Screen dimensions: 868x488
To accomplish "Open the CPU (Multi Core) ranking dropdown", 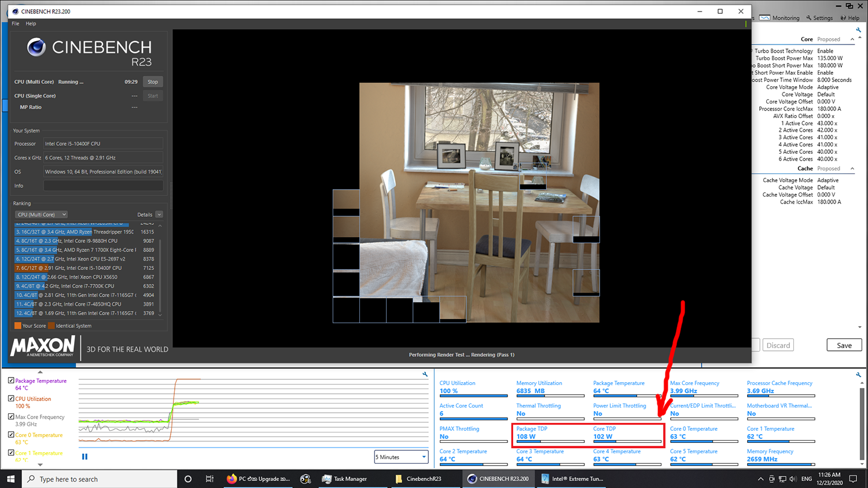I will 41,215.
